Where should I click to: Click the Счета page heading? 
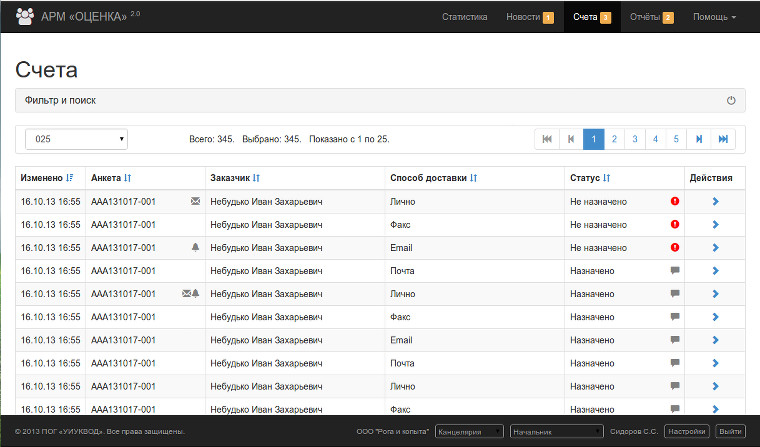[47, 70]
